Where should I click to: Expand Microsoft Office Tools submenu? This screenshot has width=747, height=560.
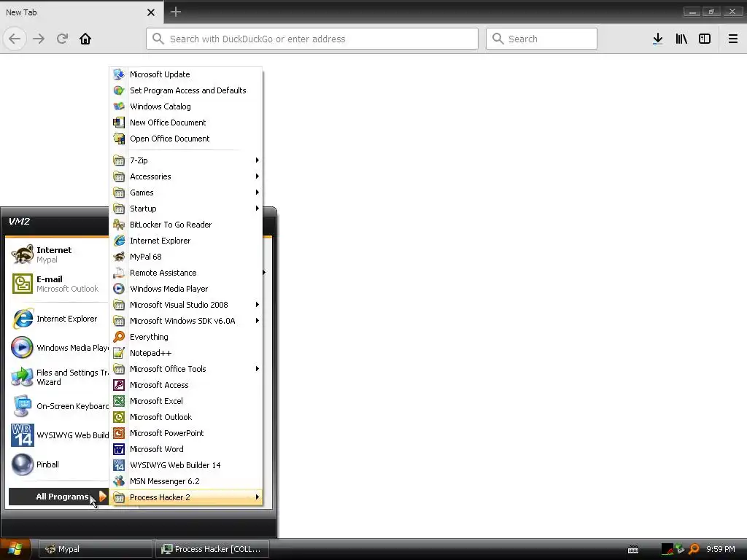point(186,369)
